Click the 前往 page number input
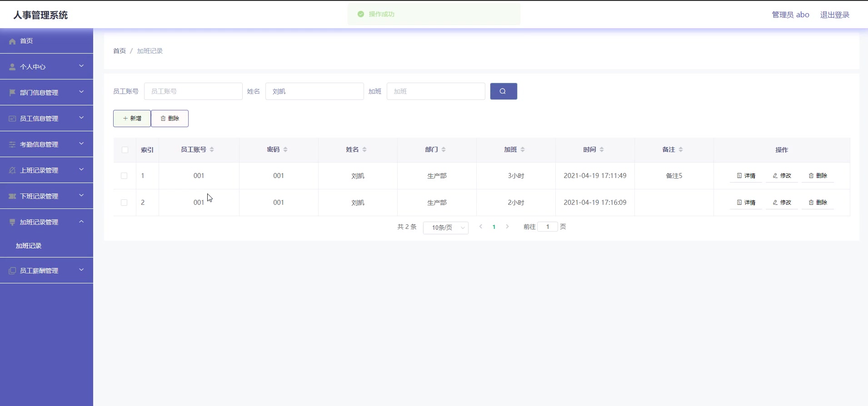This screenshot has width=868, height=406. pos(548,227)
